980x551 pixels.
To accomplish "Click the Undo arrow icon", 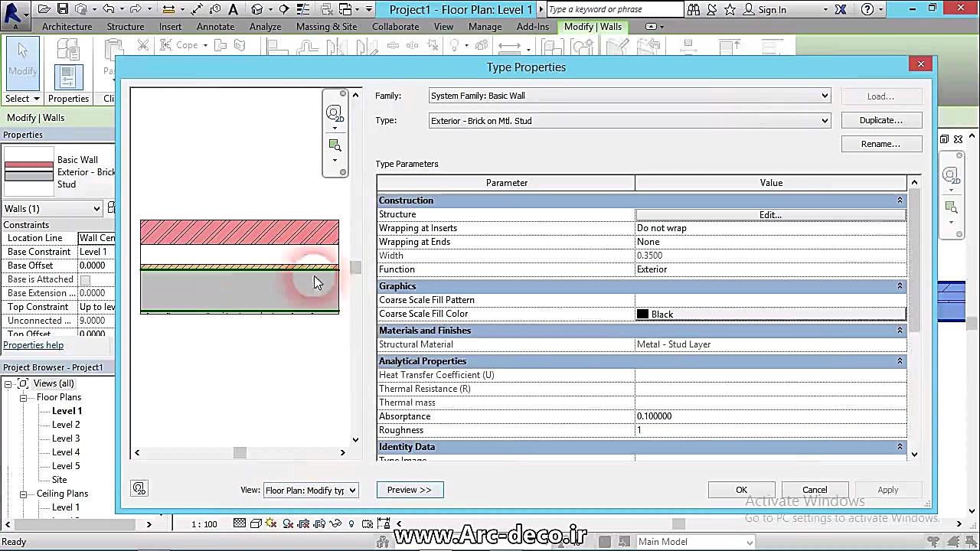I will 108,9.
